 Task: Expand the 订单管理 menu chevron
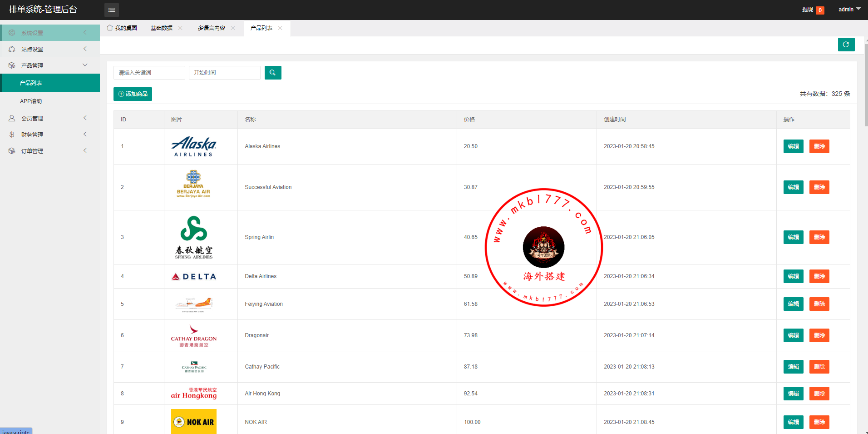pos(85,150)
